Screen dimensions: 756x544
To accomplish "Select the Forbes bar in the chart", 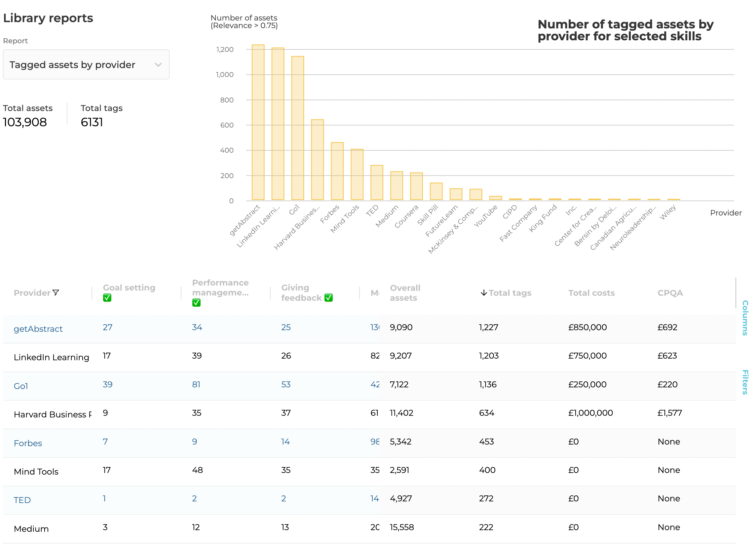I will (337, 171).
